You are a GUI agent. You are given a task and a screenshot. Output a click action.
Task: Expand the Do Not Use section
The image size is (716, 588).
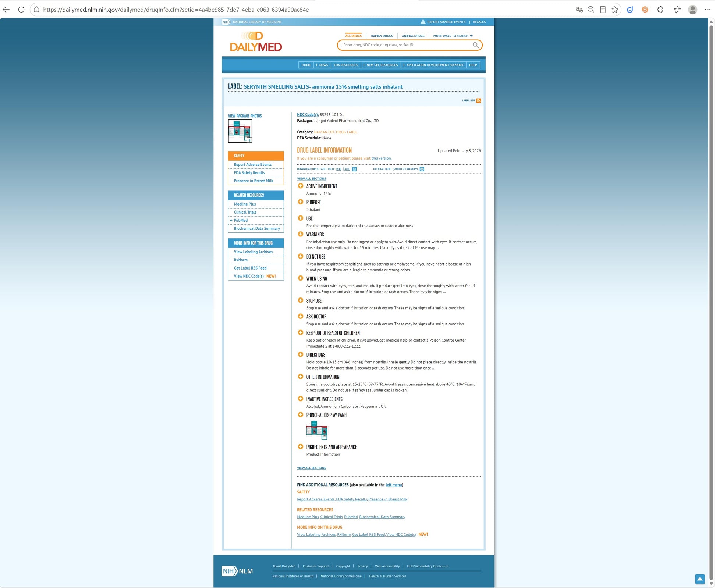click(x=301, y=256)
